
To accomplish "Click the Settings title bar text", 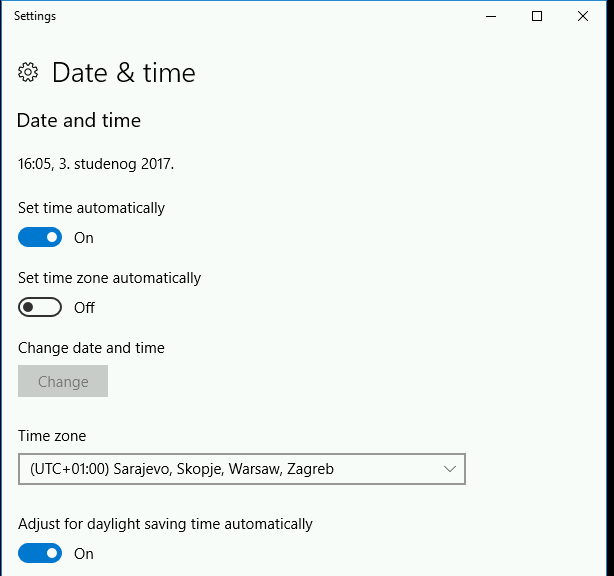I will (x=35, y=16).
